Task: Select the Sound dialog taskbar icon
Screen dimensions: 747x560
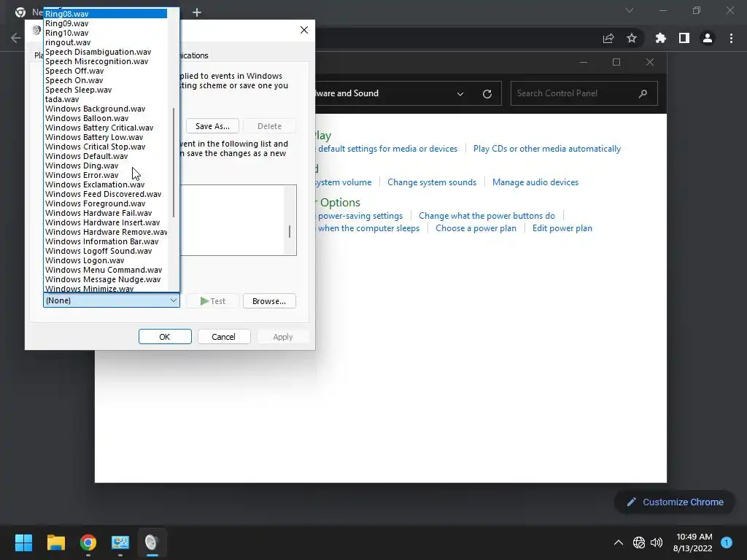Action: click(152, 542)
